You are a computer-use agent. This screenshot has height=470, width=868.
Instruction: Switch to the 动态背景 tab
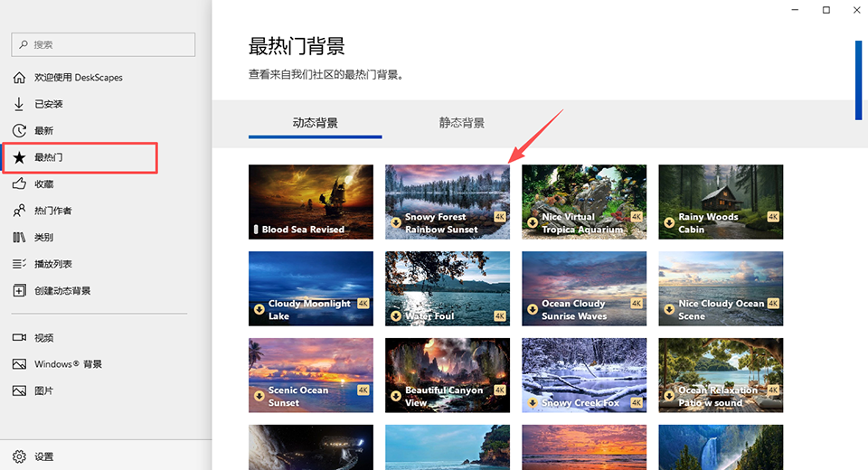315,123
